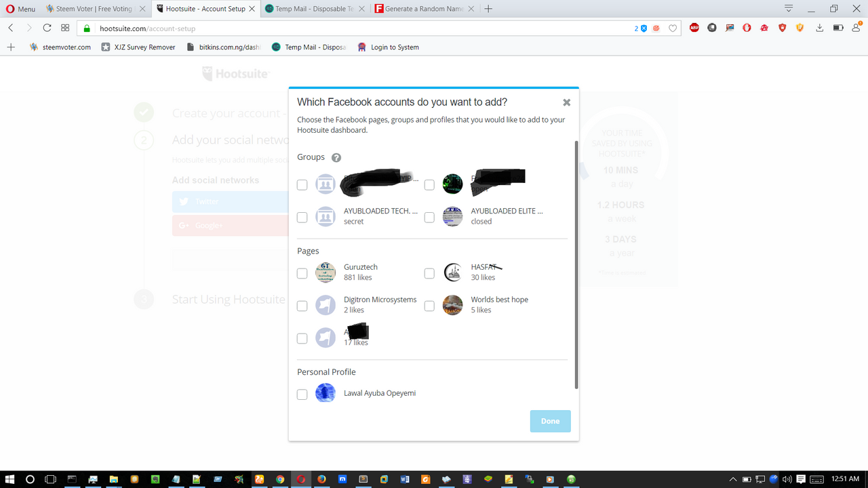Open the Opera account profile icon

(x=857, y=28)
